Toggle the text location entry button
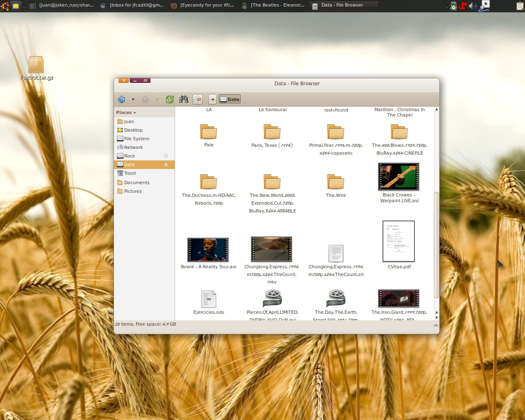Image resolution: width=525 pixels, height=420 pixels. pos(198,99)
